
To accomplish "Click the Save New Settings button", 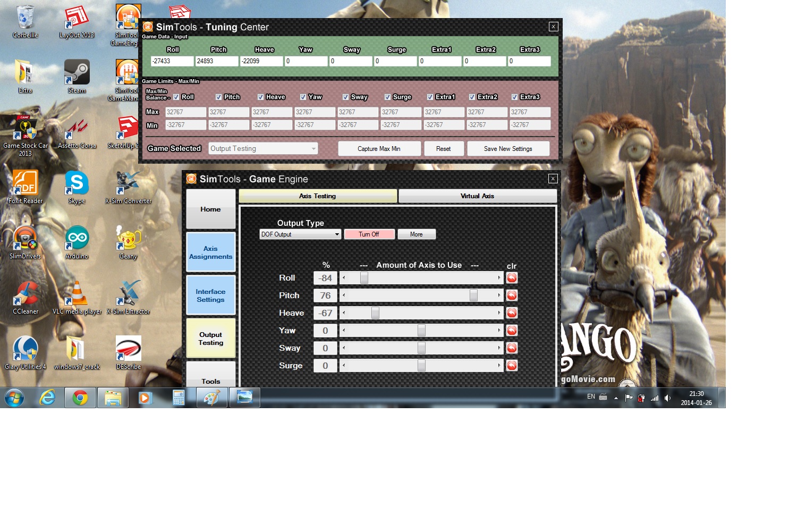I will [508, 149].
